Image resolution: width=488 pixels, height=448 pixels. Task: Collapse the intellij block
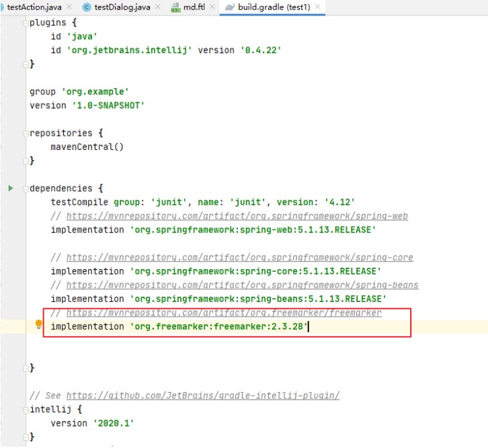26,410
